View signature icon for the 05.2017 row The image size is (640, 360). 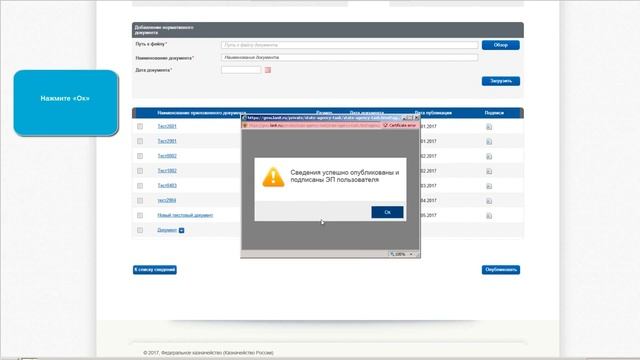(x=489, y=216)
